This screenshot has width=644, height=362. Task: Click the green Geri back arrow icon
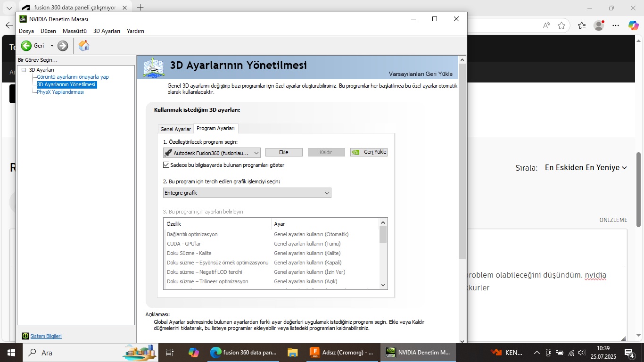26,46
